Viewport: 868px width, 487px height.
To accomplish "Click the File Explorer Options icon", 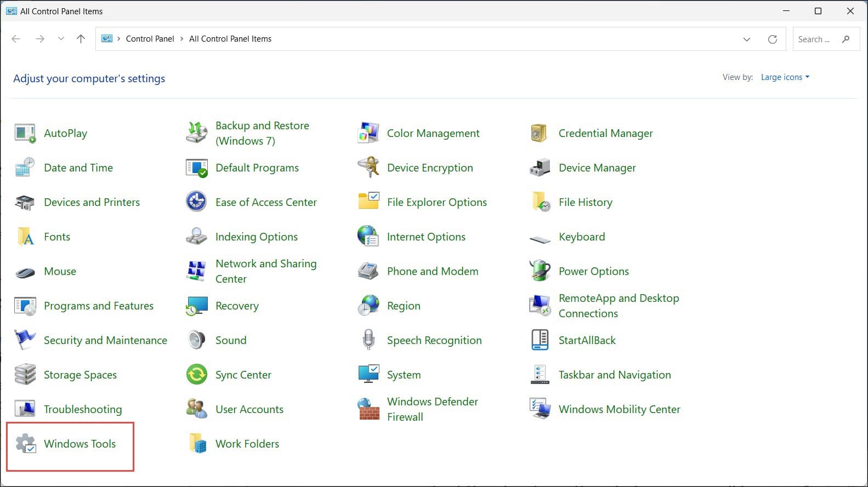I will (x=368, y=201).
